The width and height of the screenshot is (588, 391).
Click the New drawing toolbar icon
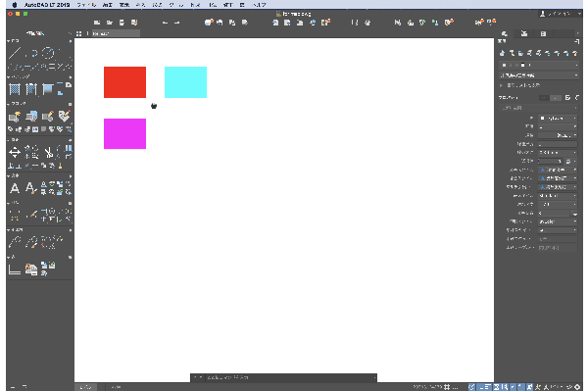tap(97, 23)
